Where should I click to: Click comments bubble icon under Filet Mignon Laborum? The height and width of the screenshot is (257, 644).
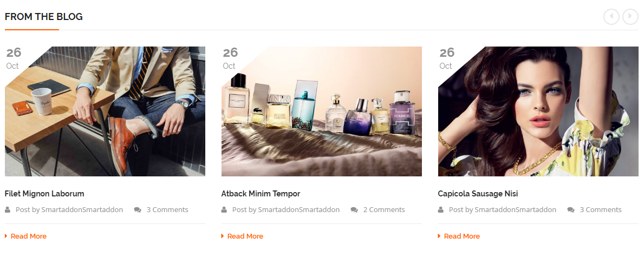(x=138, y=210)
